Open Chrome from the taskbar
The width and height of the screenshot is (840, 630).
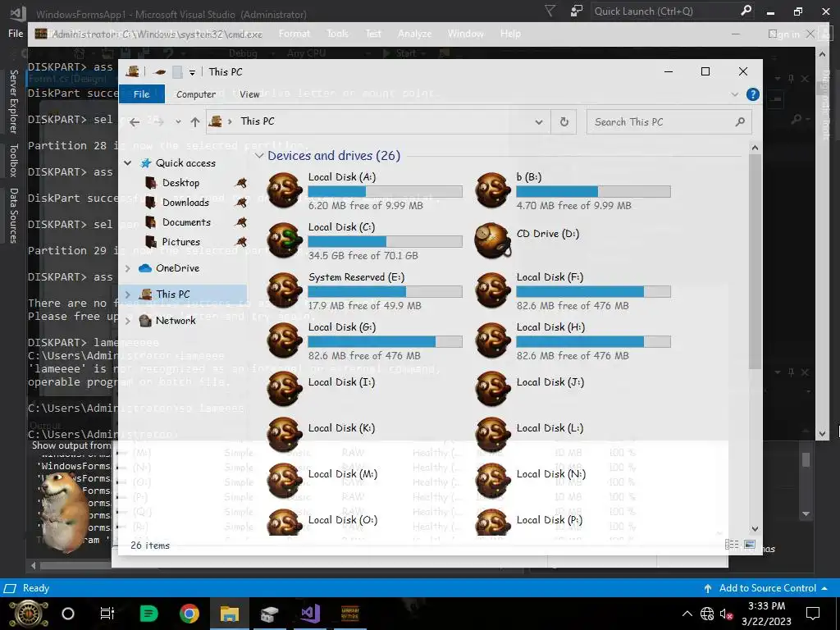(x=189, y=613)
